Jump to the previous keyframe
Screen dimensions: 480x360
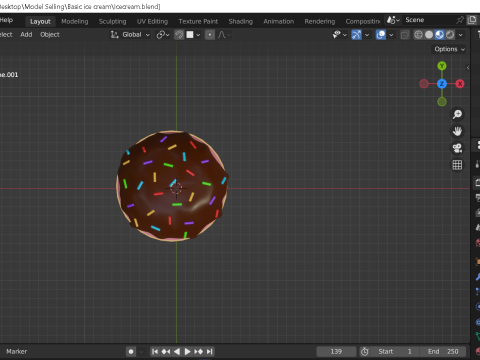pos(166,352)
